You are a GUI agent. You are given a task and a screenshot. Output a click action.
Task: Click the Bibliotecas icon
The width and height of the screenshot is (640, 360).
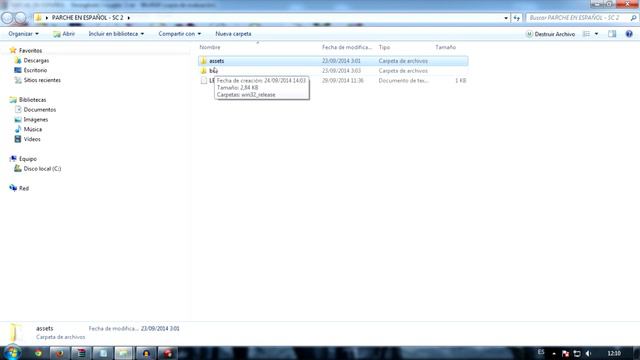click(x=13, y=100)
